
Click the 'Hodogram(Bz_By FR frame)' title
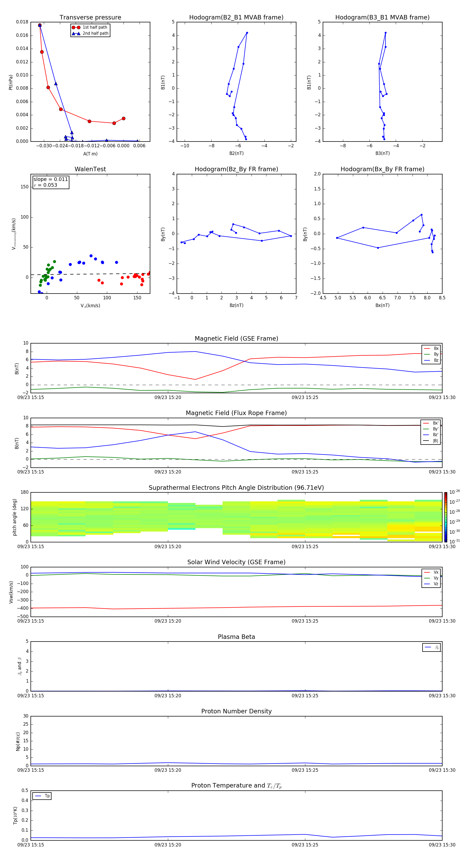[x=236, y=169]
